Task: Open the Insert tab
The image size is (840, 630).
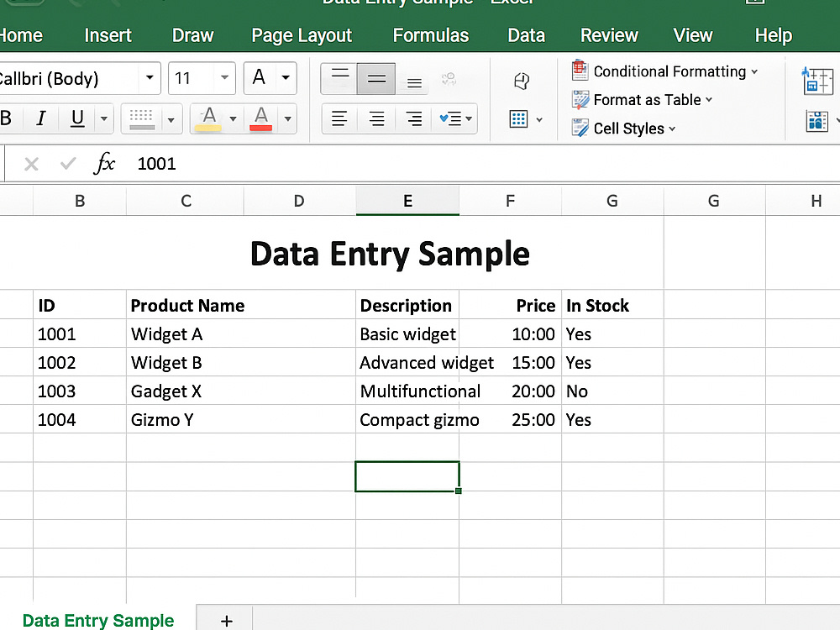Action: [x=108, y=35]
